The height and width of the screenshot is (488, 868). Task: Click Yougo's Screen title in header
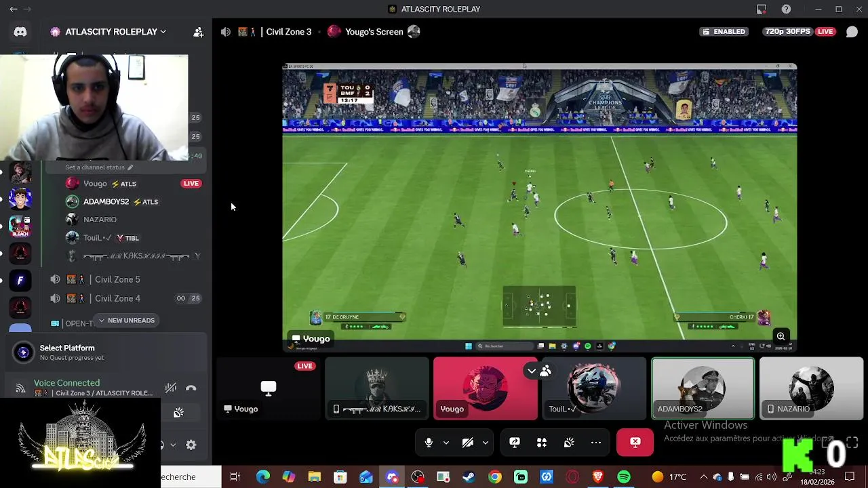coord(374,32)
